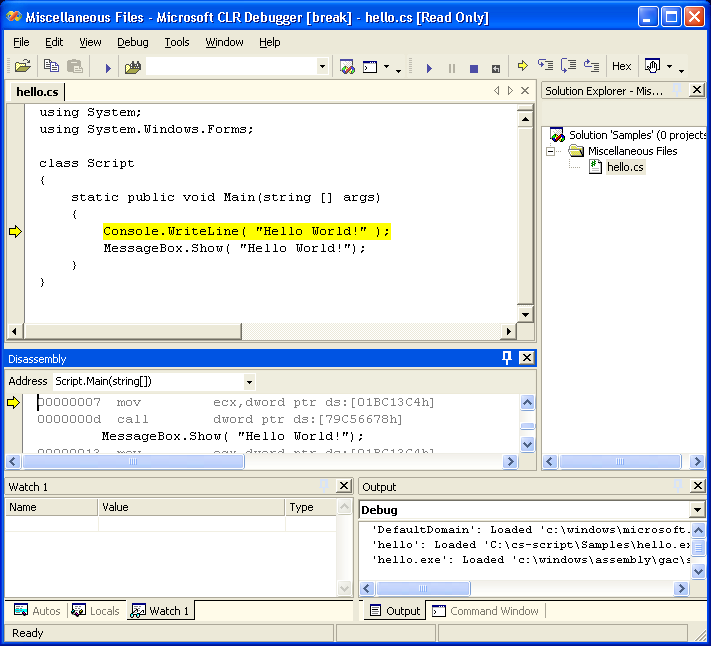Click the Copy toolbar icon

point(51,66)
